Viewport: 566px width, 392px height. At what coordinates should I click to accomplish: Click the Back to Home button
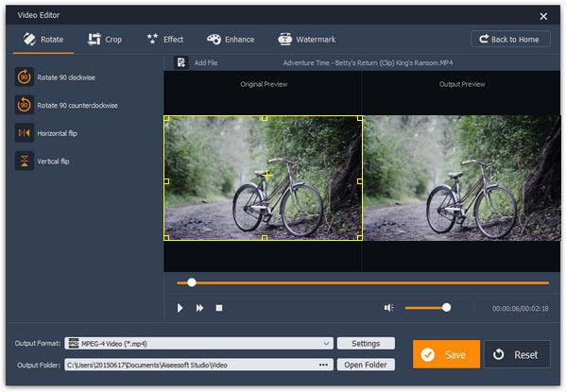click(510, 39)
